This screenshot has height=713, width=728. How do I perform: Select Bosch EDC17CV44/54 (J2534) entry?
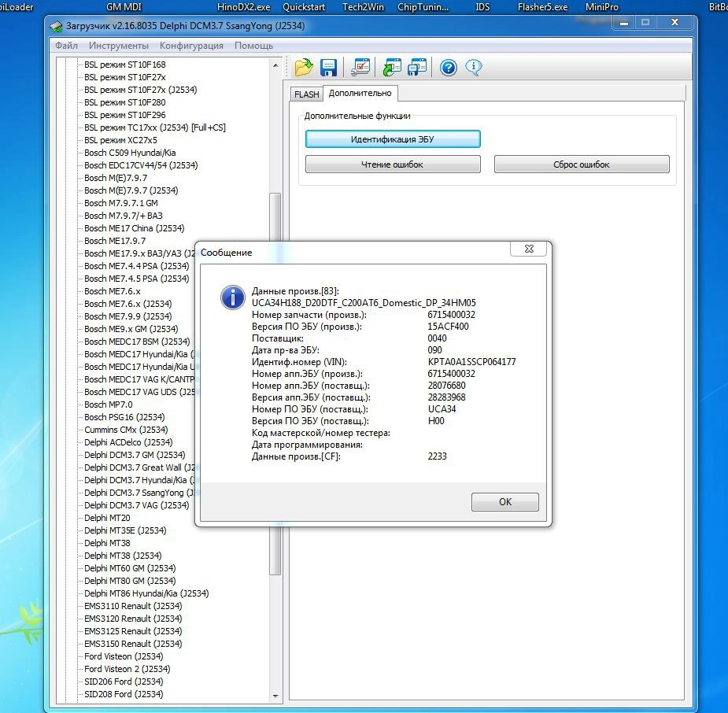(141, 164)
